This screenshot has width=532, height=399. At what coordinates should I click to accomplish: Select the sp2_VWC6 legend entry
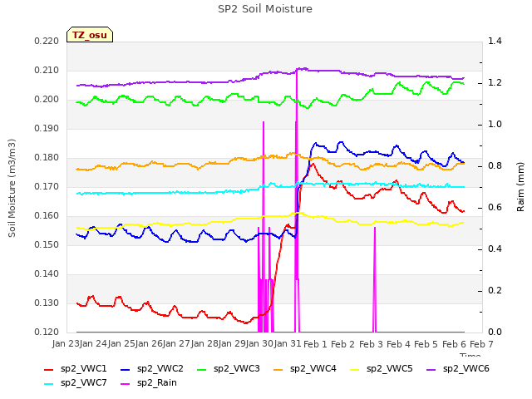[458, 369]
